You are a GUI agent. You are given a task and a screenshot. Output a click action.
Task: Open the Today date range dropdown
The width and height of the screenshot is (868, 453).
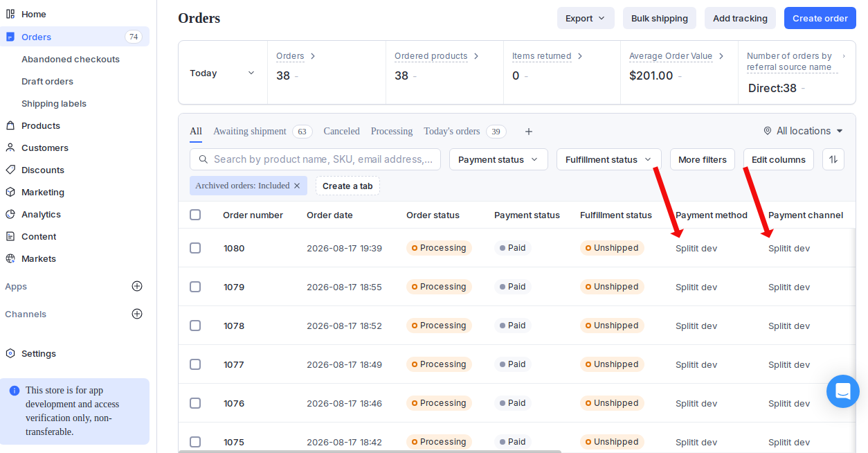[x=223, y=73]
